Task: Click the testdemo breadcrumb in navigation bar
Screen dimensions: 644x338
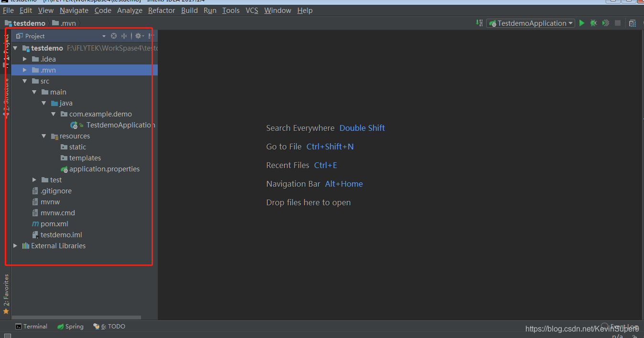Action: tap(25, 23)
